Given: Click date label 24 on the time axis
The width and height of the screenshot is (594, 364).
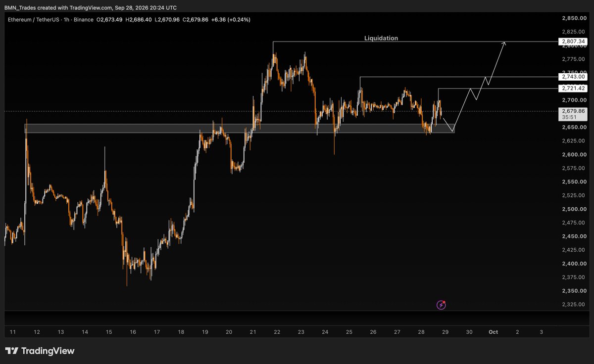Looking at the screenshot, I should click(x=325, y=332).
